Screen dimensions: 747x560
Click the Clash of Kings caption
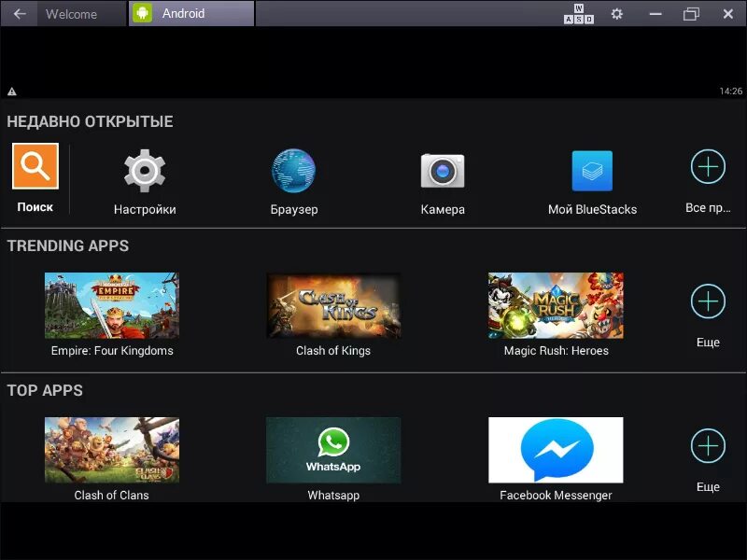333,351
